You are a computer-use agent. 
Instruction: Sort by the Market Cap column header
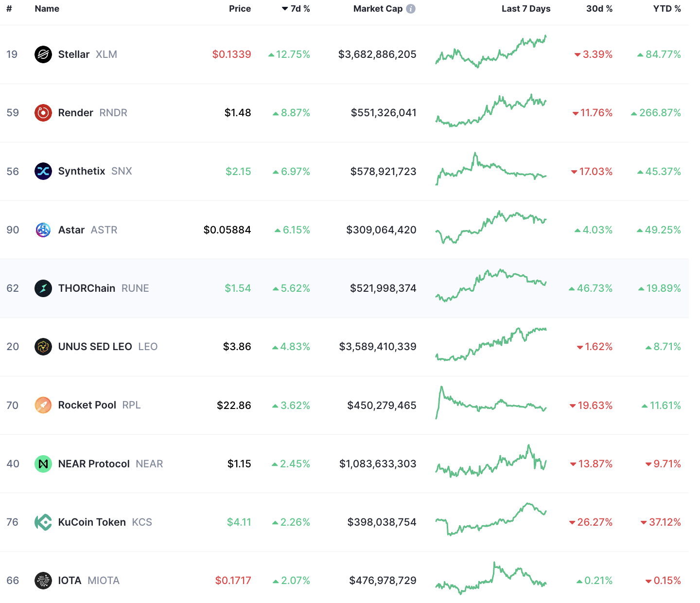pos(378,9)
